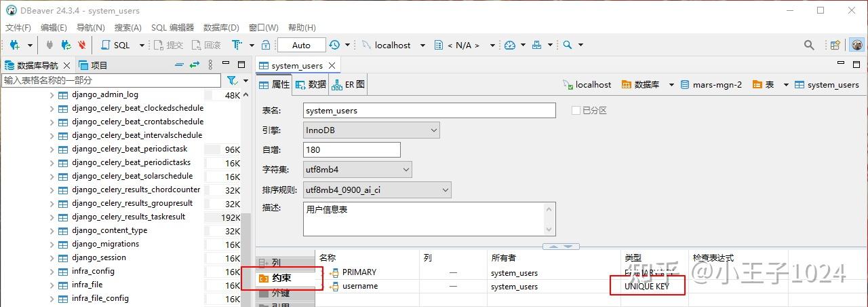
Task: Expand the django_celery_beat_crontabschedule node
Action: point(52,122)
